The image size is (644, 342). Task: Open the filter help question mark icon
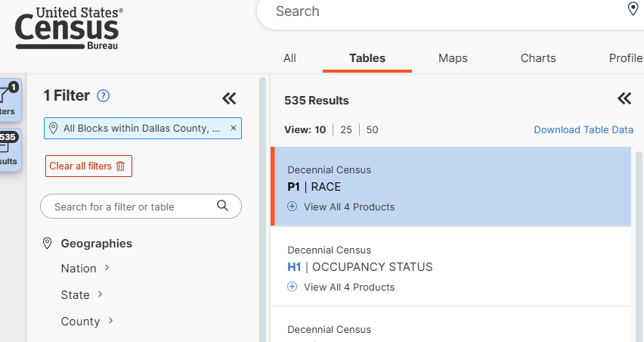tap(103, 96)
